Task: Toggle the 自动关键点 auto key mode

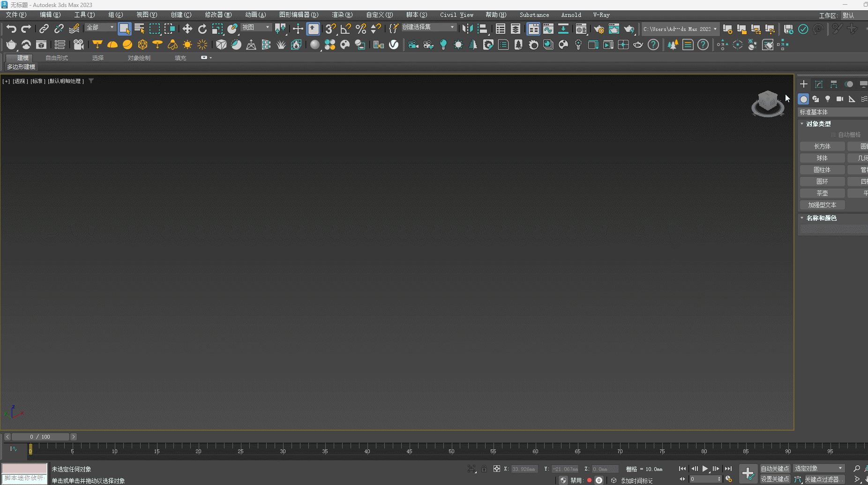Action: tap(775, 469)
